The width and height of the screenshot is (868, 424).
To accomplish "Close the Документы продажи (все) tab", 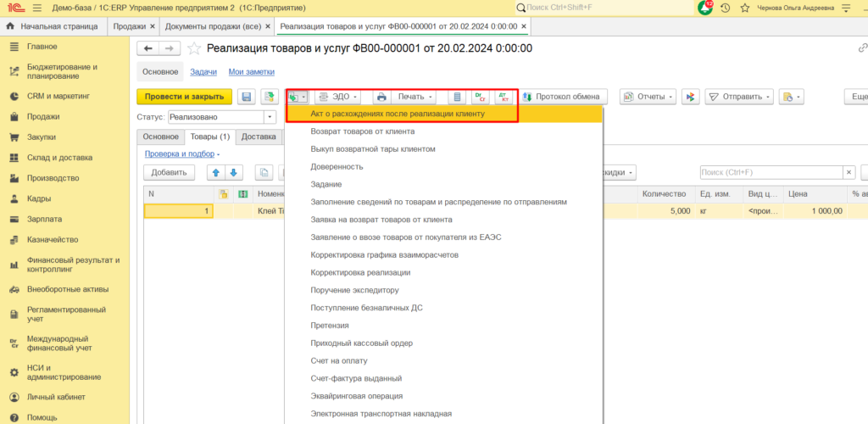I will click(268, 26).
